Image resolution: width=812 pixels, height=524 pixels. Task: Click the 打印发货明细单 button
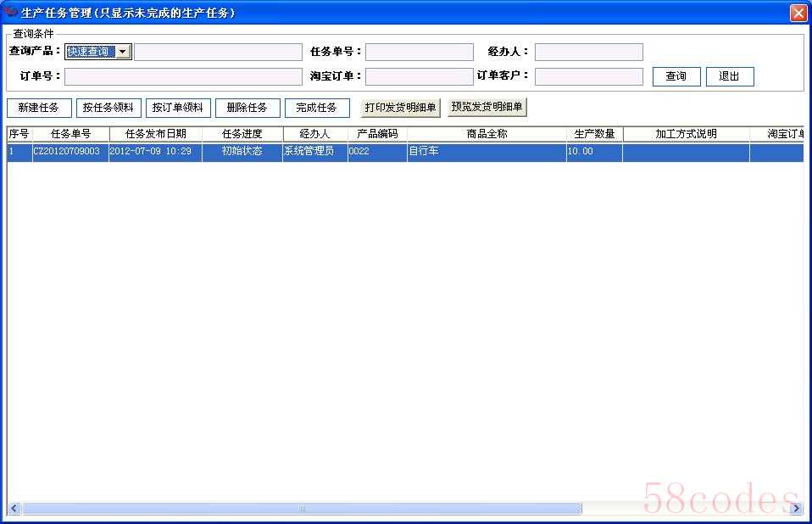point(401,108)
